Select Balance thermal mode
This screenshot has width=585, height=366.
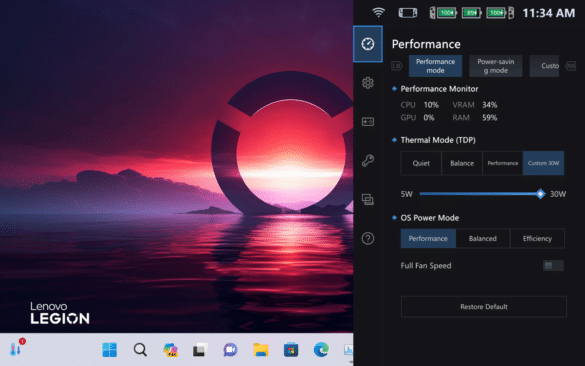pyautogui.click(x=462, y=163)
